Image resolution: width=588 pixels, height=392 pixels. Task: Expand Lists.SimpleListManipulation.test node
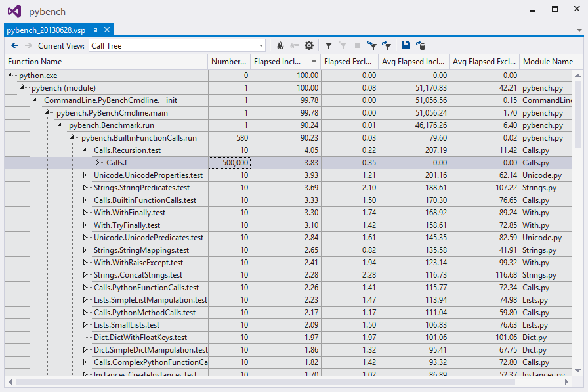pyautogui.click(x=85, y=299)
